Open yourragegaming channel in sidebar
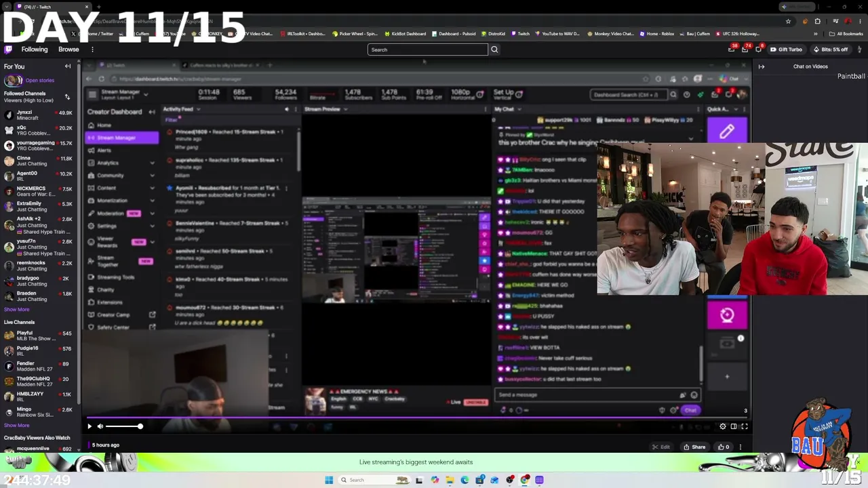Screen dimensions: 868x488 coord(38,146)
